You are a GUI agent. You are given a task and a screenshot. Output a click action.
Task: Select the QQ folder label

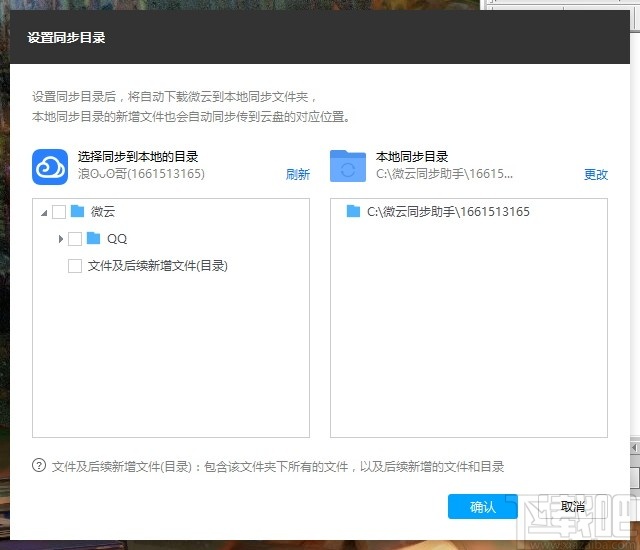[x=117, y=239]
